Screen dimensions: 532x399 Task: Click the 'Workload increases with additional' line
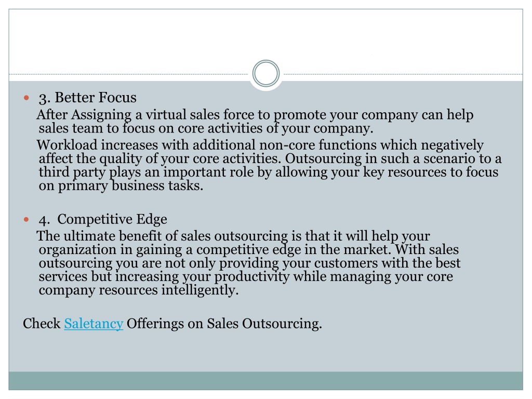click(260, 145)
